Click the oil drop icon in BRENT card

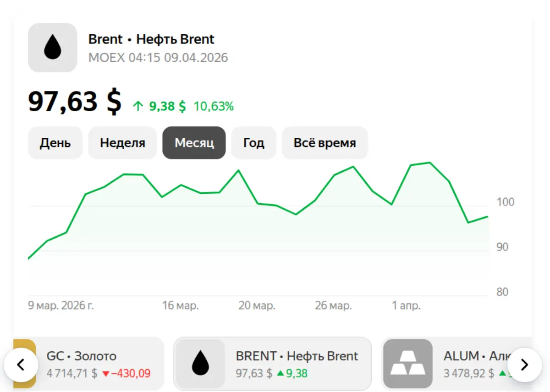click(x=200, y=364)
